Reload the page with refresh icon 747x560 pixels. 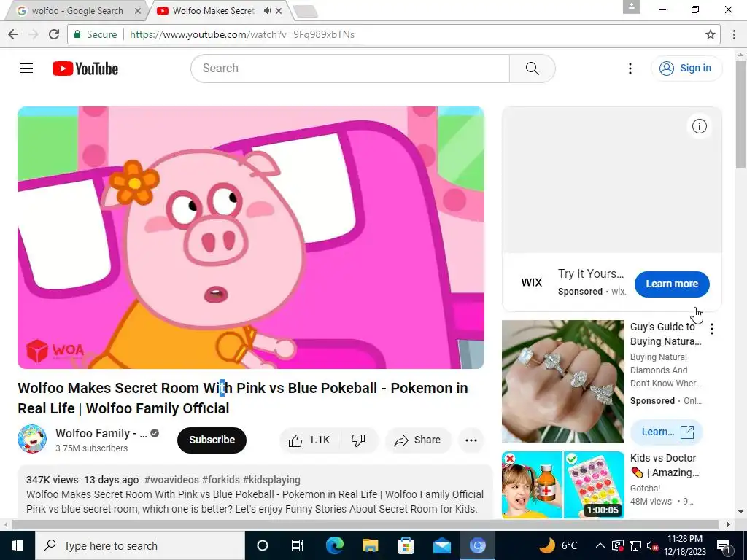[54, 34]
